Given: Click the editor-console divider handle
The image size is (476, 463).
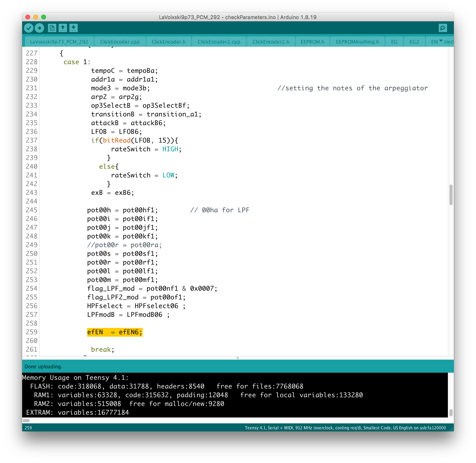Looking at the screenshot, I should [238, 358].
